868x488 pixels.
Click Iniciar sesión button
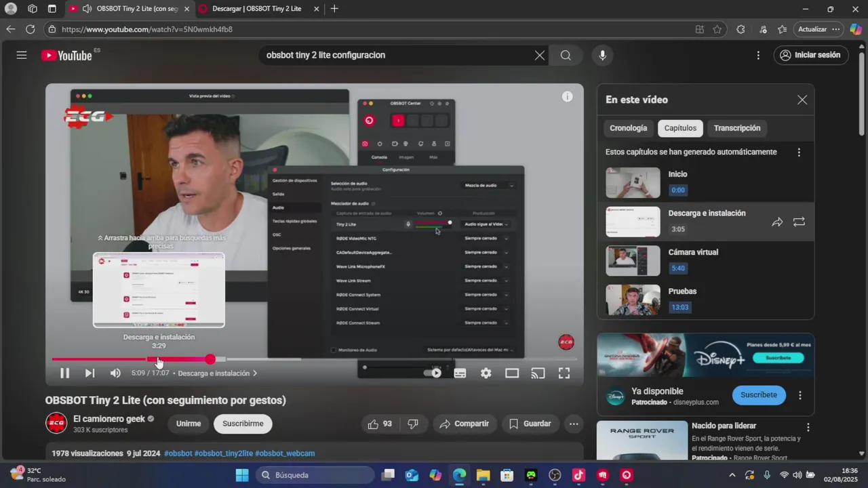pos(810,56)
